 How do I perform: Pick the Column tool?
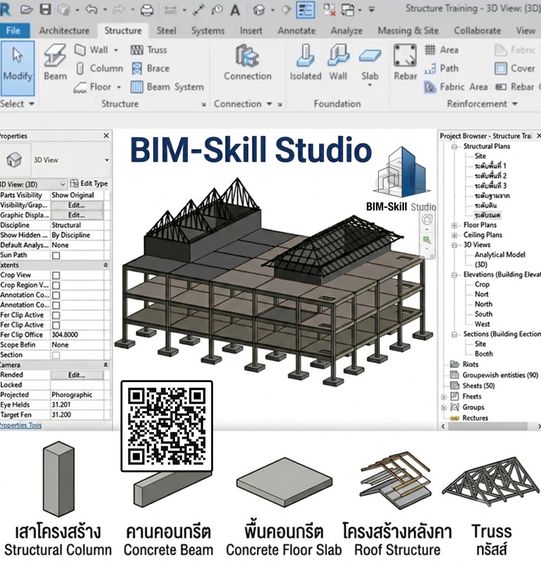[x=100, y=68]
